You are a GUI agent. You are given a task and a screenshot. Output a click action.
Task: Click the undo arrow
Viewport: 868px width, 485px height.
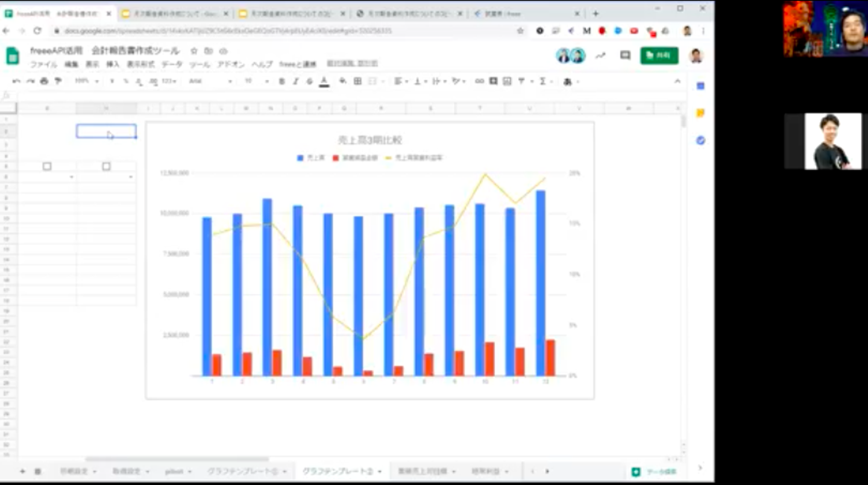pos(16,81)
